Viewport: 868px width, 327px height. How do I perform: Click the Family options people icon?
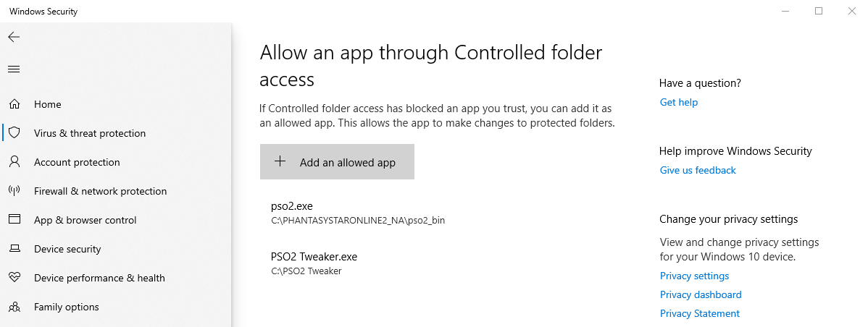[x=14, y=307]
